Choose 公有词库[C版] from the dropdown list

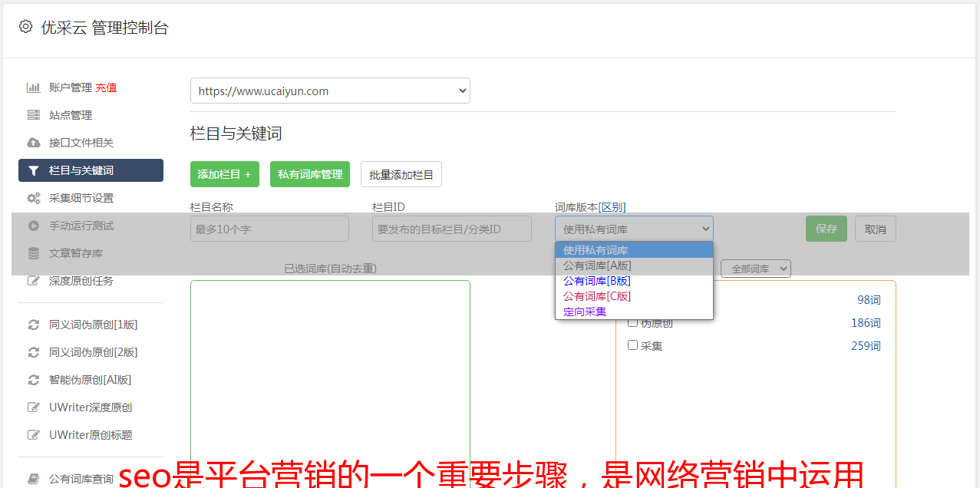click(634, 296)
